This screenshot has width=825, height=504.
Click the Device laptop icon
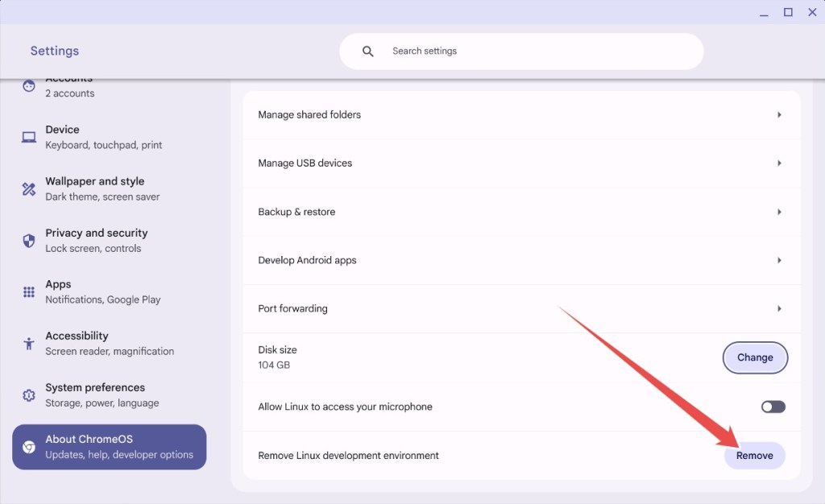click(29, 137)
